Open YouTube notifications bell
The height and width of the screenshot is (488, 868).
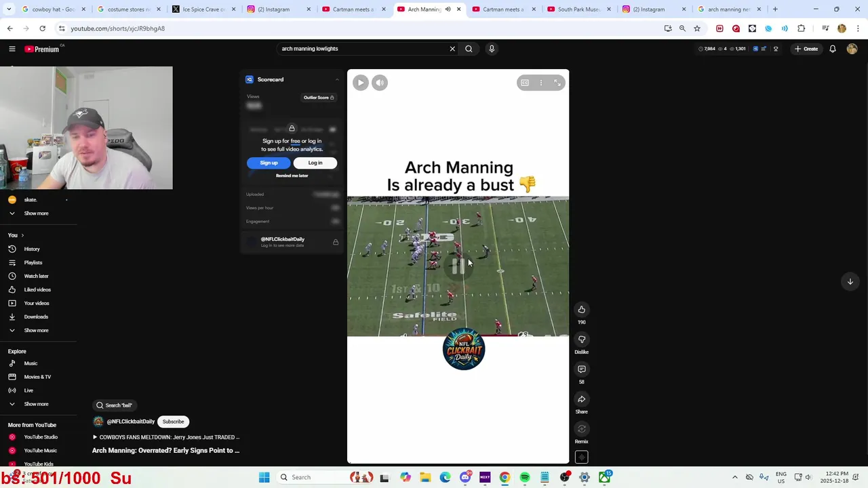pos(833,49)
